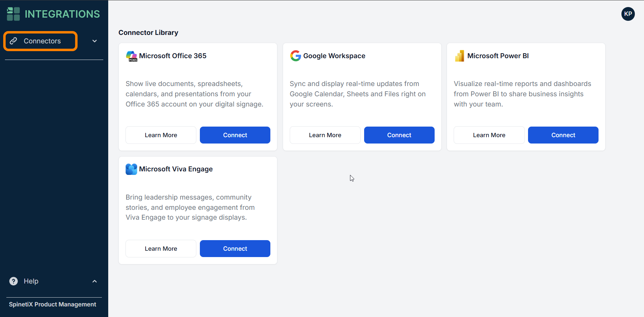Open the Help sidebar item
This screenshot has width=644, height=317.
(31, 281)
